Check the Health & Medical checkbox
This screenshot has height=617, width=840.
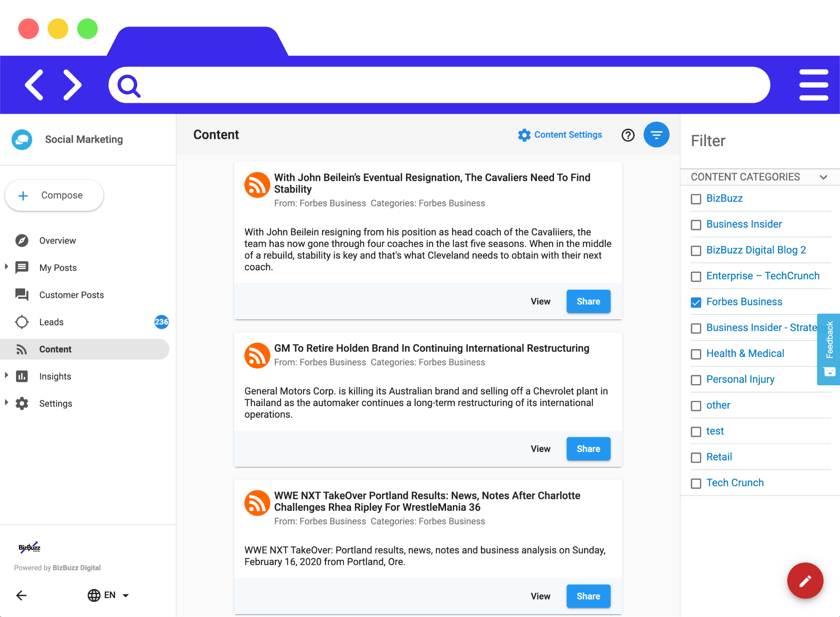pyautogui.click(x=696, y=354)
